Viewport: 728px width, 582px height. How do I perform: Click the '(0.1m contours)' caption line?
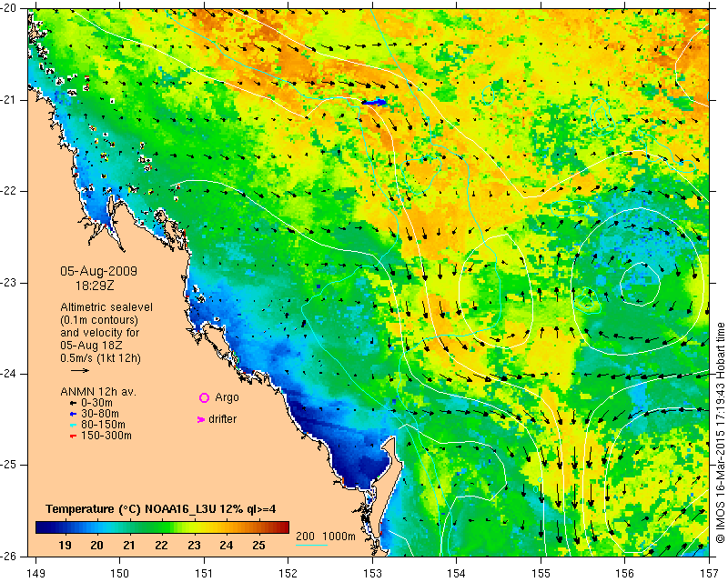[99, 320]
